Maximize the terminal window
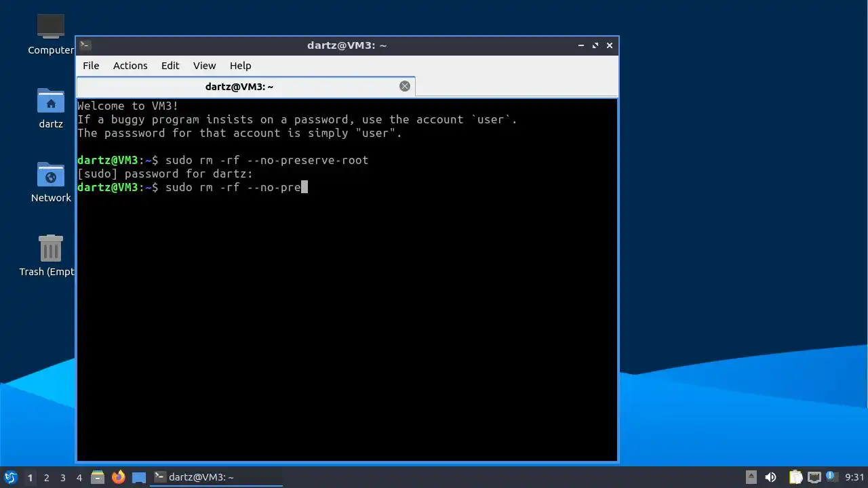Image resolution: width=868 pixels, height=488 pixels. 595,45
